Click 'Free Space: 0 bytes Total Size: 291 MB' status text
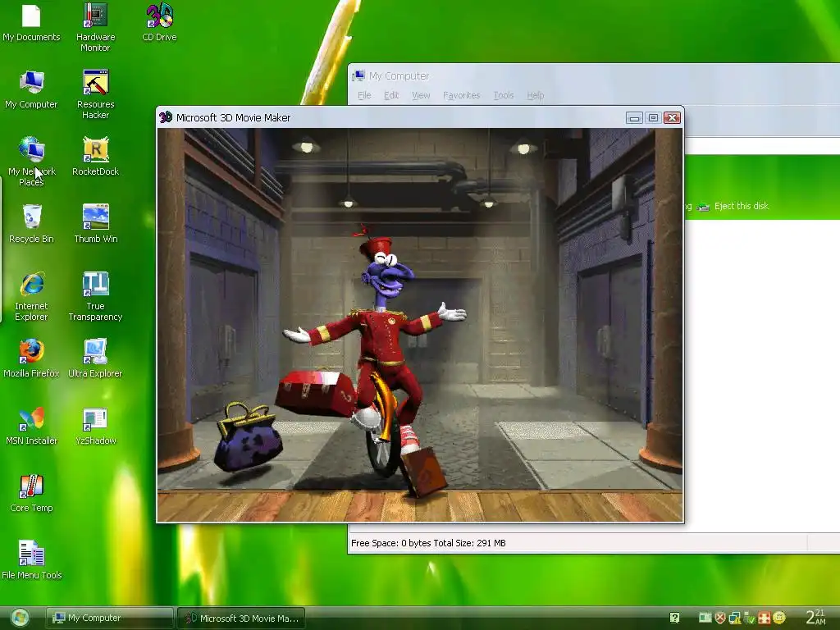 (428, 543)
